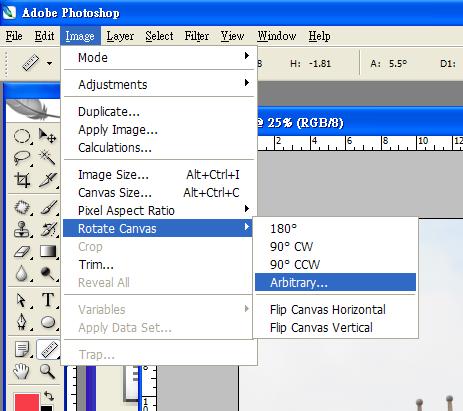This screenshot has height=411, width=463.
Task: Select Flip Canvas Vertical
Action: click(335, 327)
